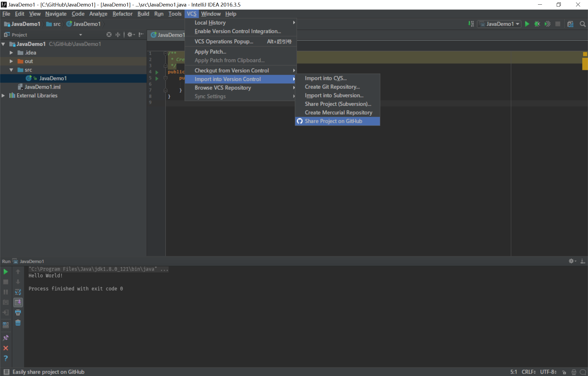Run JavaDemo1 from the main toolbar

coord(527,24)
